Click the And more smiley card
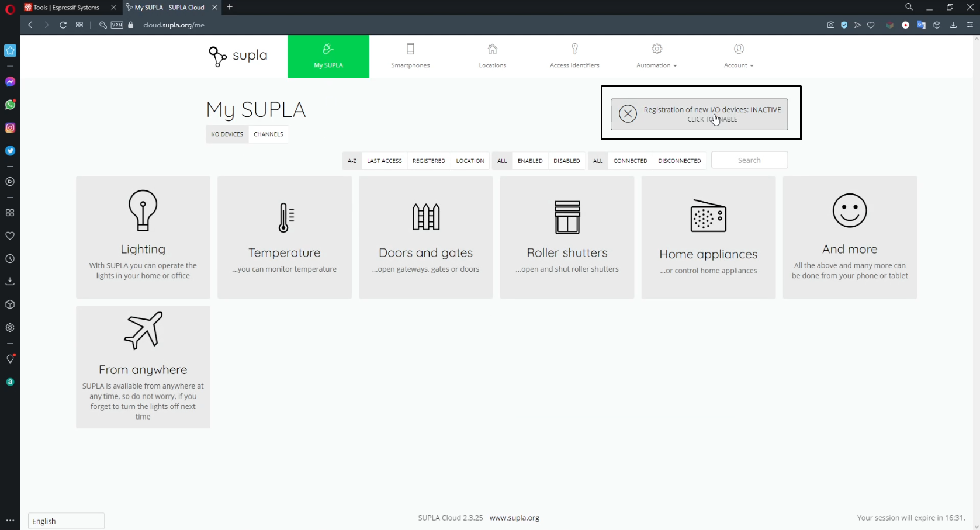 (850, 237)
